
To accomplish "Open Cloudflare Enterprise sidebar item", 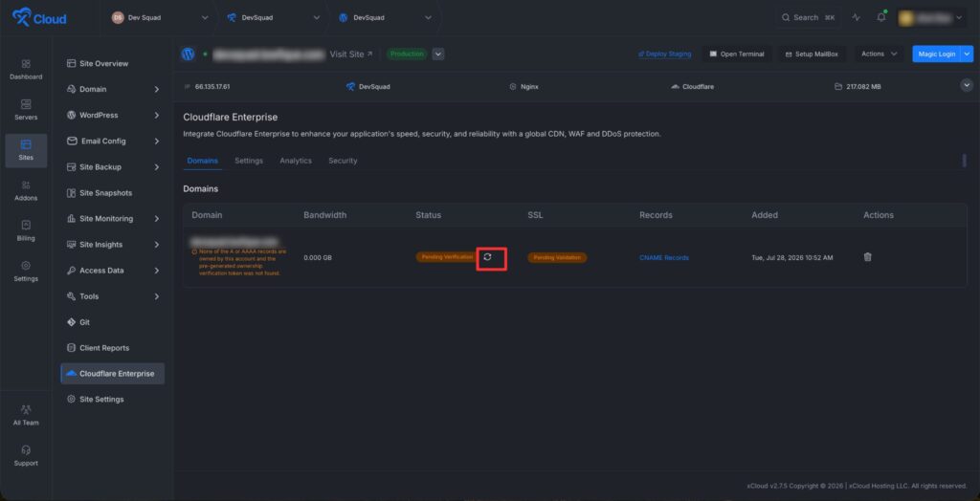I will [x=113, y=374].
